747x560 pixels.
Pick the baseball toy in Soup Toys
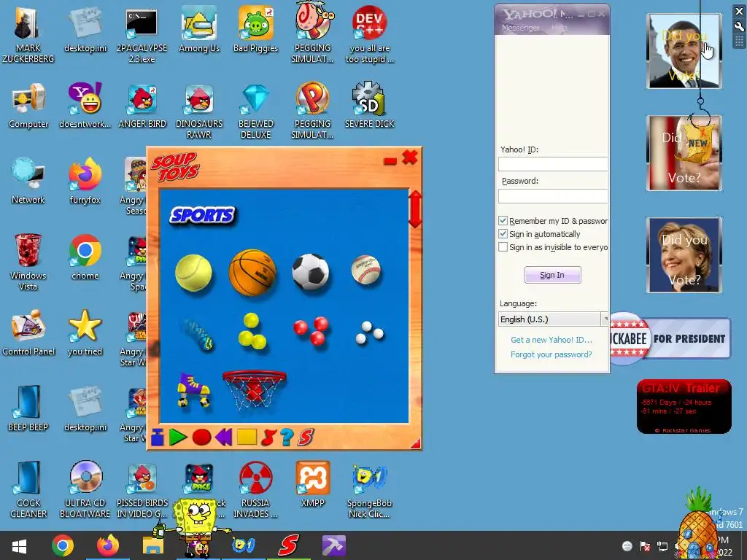(x=366, y=270)
